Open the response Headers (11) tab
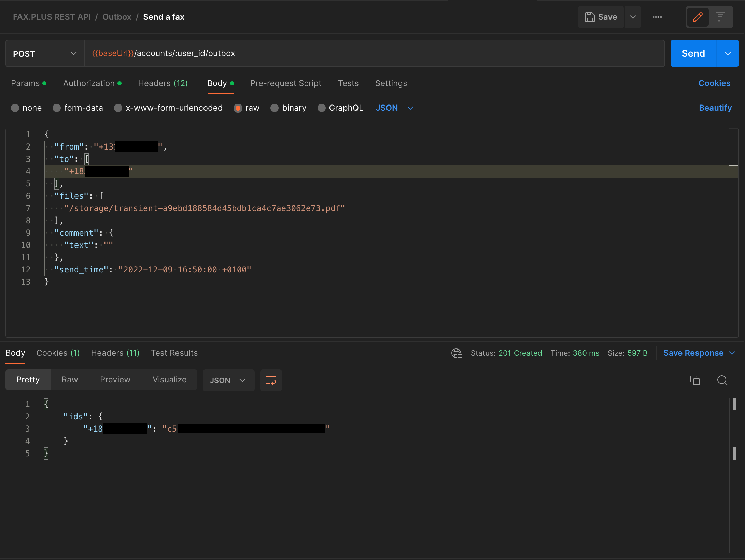Image resolution: width=745 pixels, height=560 pixels. tap(115, 353)
